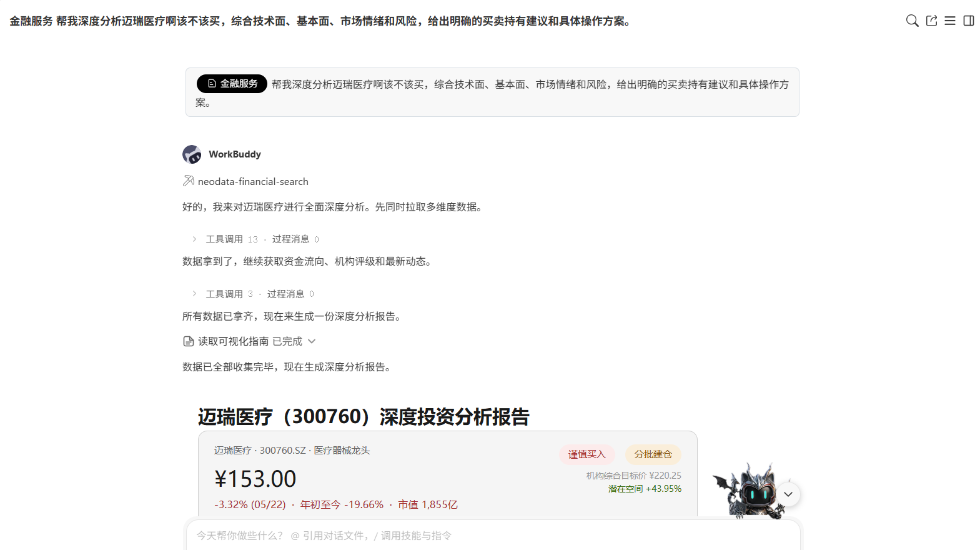Screen dimensions: 980x550
Task: Open the search icon in header
Action: tap(912, 21)
